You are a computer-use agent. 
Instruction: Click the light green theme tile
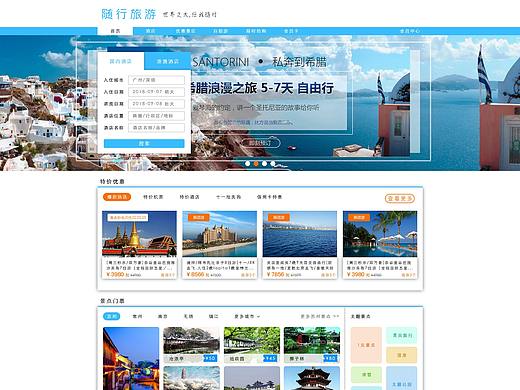pyautogui.click(x=366, y=375)
